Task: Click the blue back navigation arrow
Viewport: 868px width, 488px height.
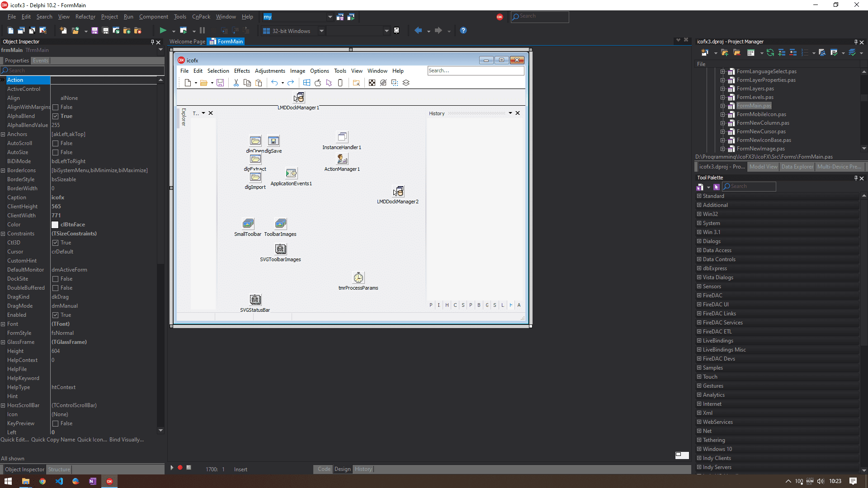Action: click(x=418, y=31)
